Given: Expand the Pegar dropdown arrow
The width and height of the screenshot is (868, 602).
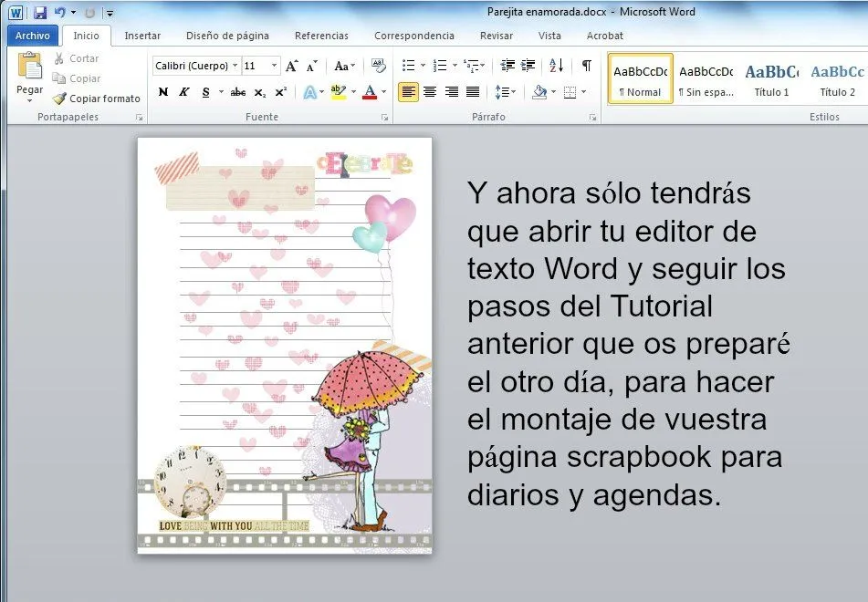Looking at the screenshot, I should tap(29, 101).
